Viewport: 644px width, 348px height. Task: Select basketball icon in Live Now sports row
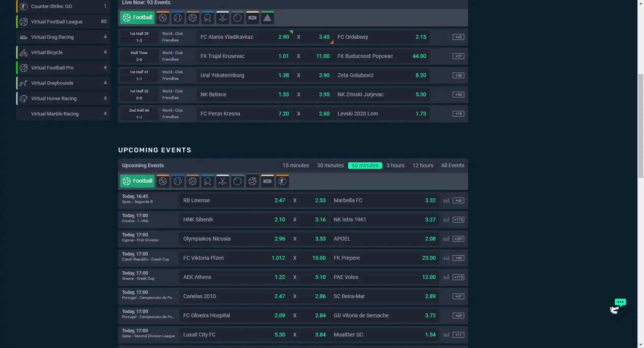pos(163,18)
